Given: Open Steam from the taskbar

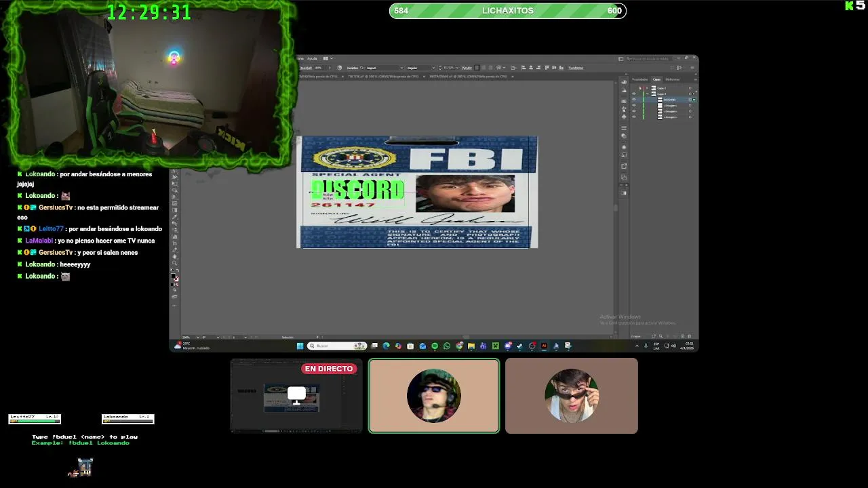Looking at the screenshot, I should pos(519,346).
